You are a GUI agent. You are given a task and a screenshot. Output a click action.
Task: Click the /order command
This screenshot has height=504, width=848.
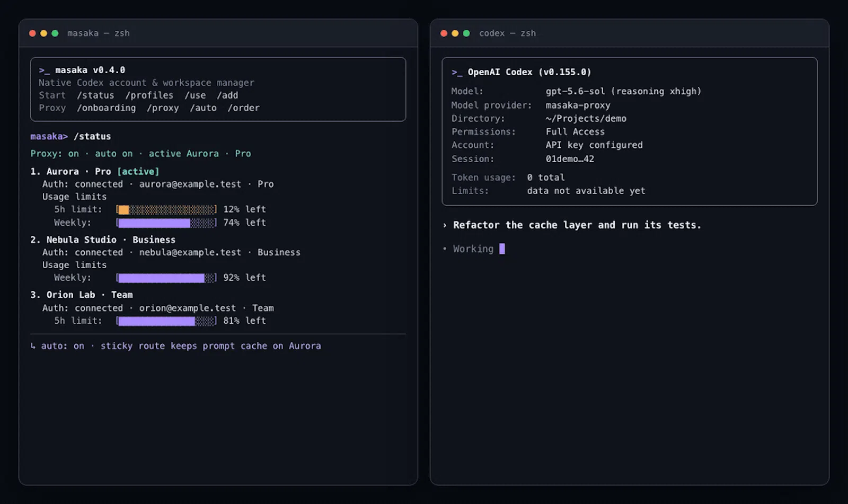tap(244, 108)
